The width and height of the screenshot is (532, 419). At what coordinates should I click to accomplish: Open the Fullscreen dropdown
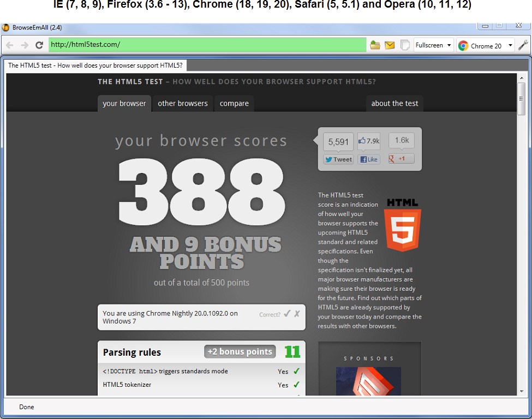pos(434,45)
